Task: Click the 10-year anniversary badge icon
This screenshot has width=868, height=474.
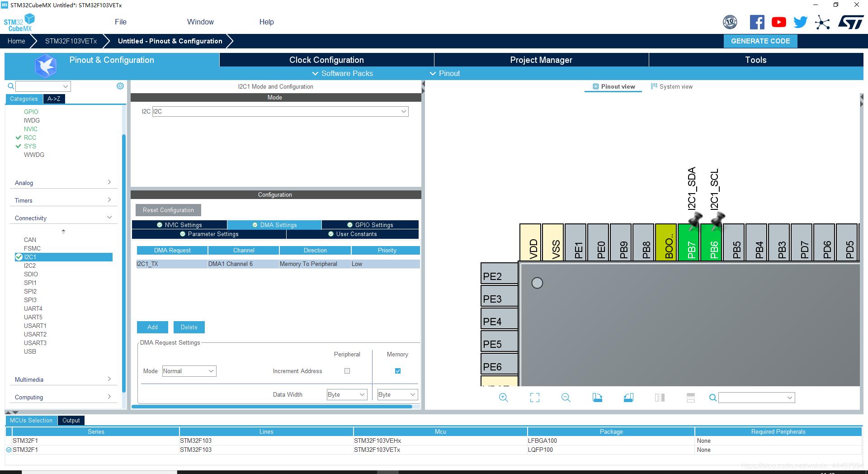Action: click(730, 22)
